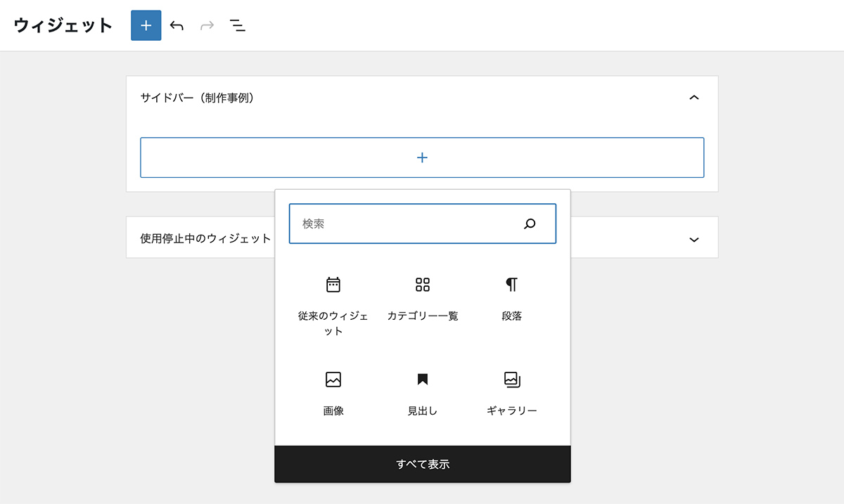Click the 使用停止中のウィジェット title text

[x=205, y=238]
